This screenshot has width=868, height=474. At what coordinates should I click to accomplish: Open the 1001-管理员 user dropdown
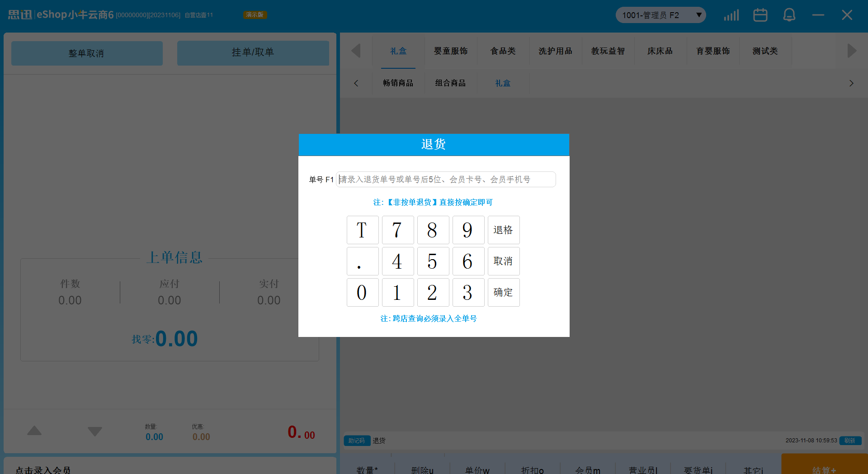[x=660, y=15]
